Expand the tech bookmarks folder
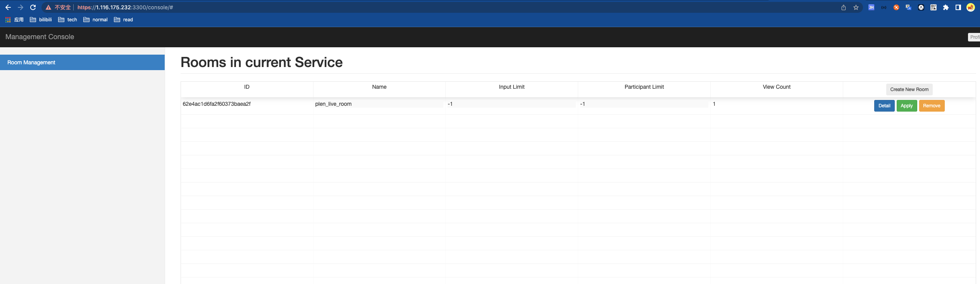Screen dimensions: 980x284 coord(68,20)
